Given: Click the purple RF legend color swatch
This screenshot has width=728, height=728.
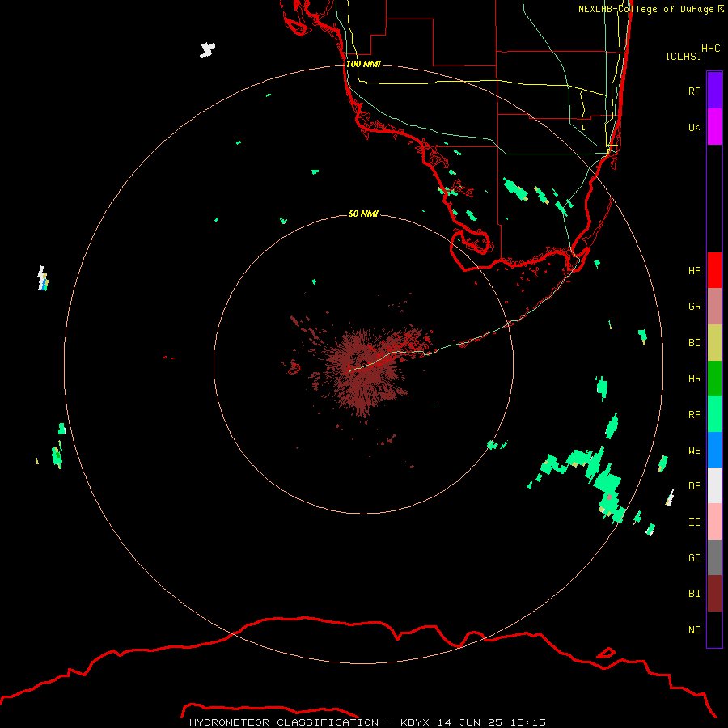Looking at the screenshot, I should coord(714,91).
